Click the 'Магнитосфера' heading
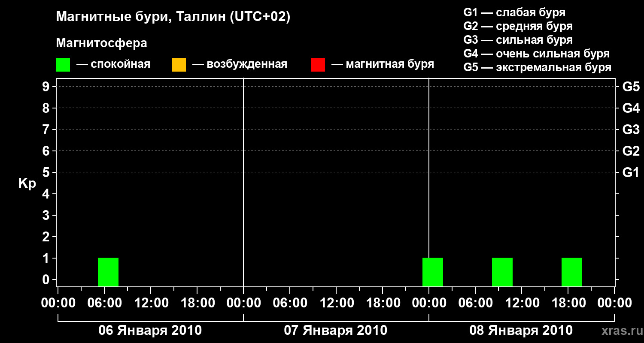 tap(102, 43)
